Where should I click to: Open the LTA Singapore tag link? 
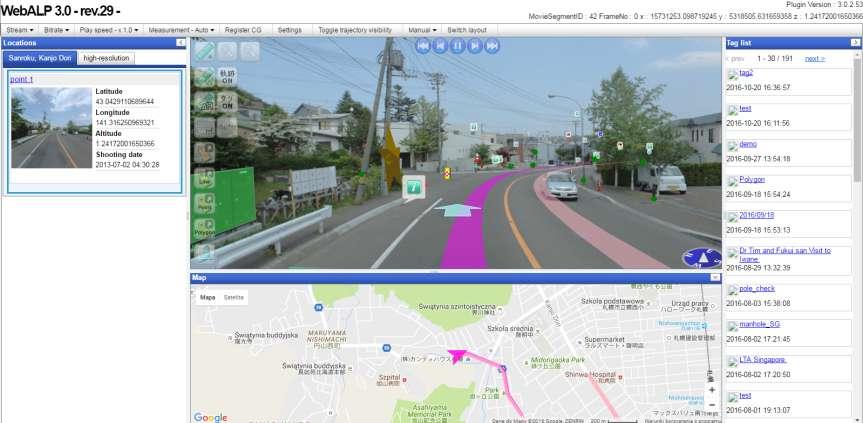[x=763, y=360]
